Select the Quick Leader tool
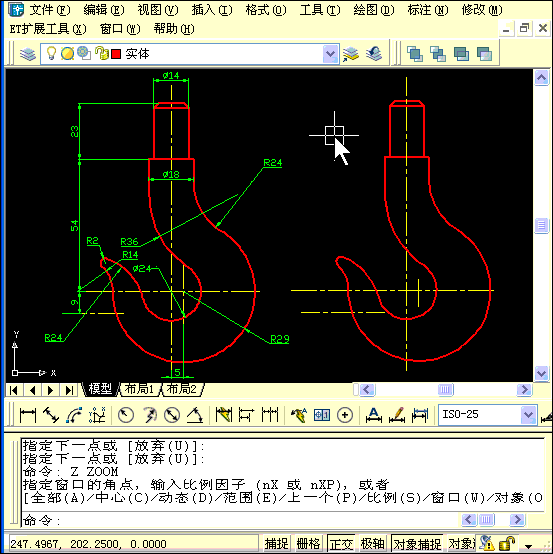This screenshot has width=553, height=554. click(x=299, y=415)
